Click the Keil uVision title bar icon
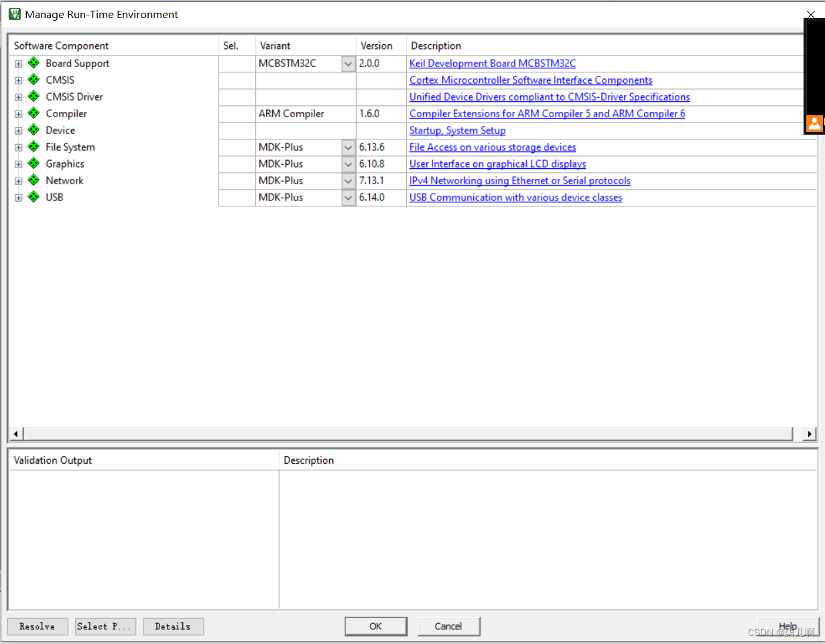This screenshot has width=825, height=644. [14, 14]
